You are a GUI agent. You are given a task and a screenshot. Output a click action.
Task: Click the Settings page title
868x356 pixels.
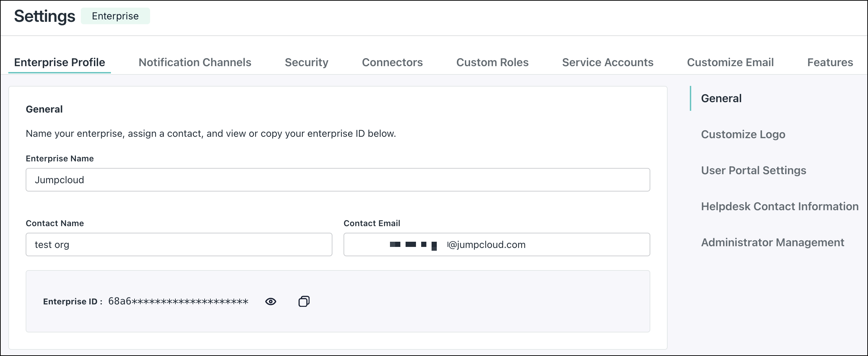(x=45, y=16)
